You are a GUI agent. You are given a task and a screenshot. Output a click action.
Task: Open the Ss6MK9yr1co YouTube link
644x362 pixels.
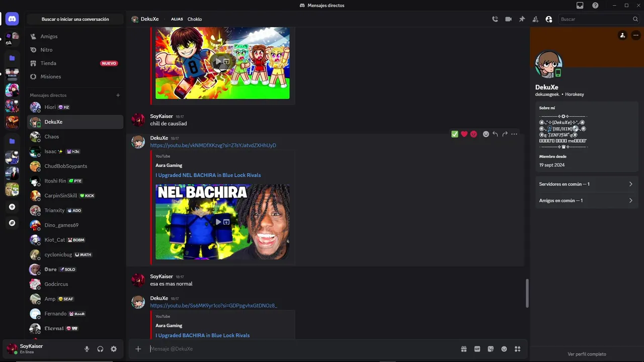[213, 306]
